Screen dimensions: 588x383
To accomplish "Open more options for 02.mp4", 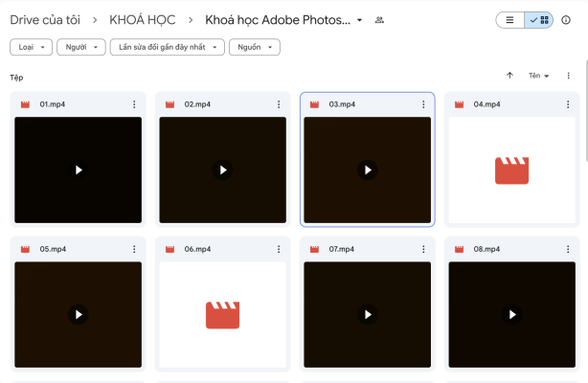I will [279, 104].
